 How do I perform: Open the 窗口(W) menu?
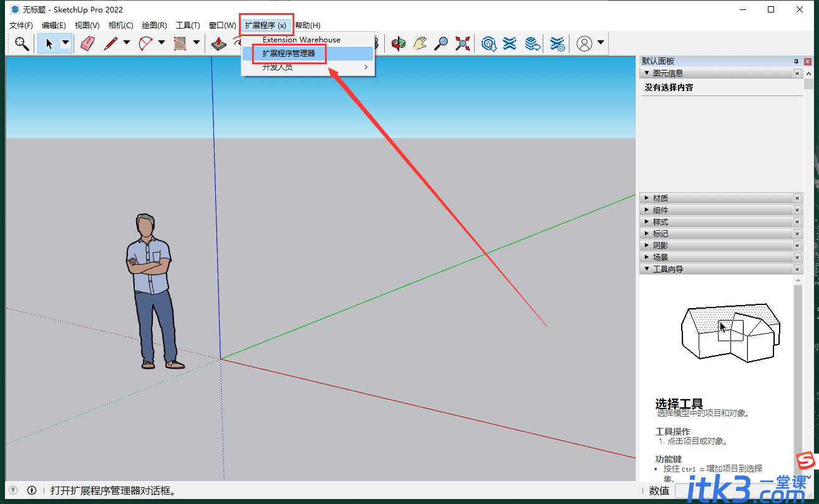(x=222, y=26)
